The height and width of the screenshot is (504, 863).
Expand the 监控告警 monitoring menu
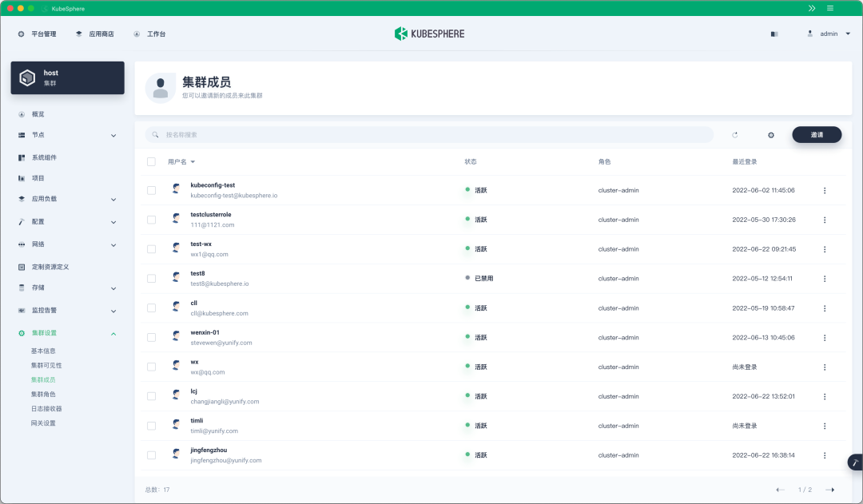(67, 311)
